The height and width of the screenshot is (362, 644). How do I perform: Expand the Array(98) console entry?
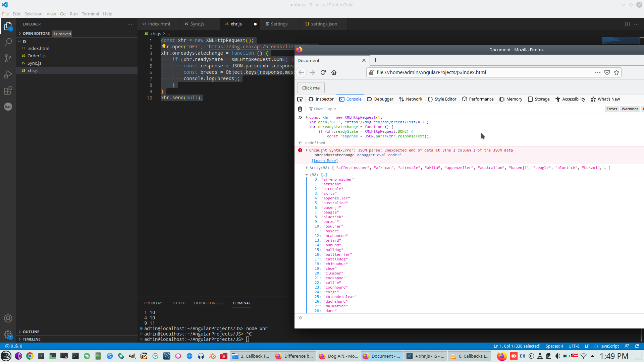(x=307, y=168)
